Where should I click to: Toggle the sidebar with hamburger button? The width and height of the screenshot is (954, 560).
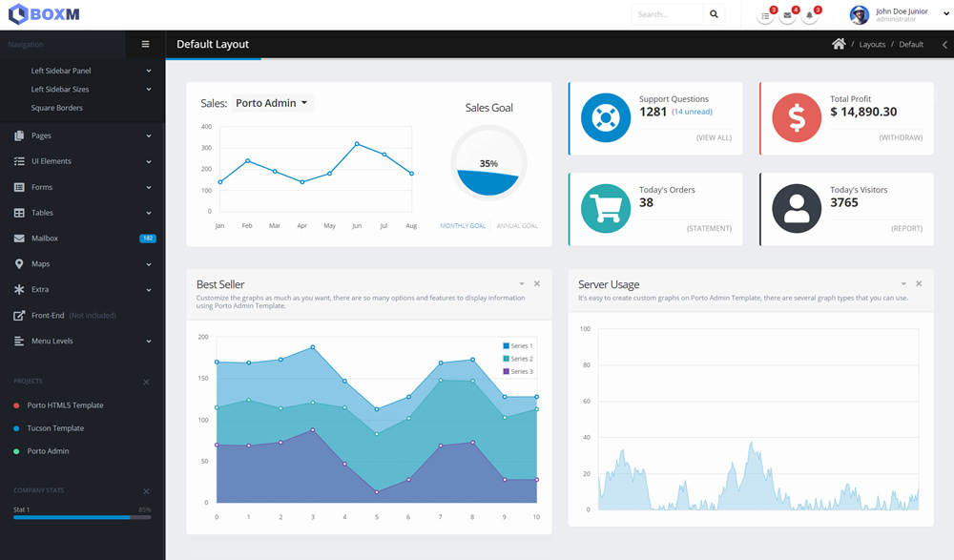[x=145, y=44]
